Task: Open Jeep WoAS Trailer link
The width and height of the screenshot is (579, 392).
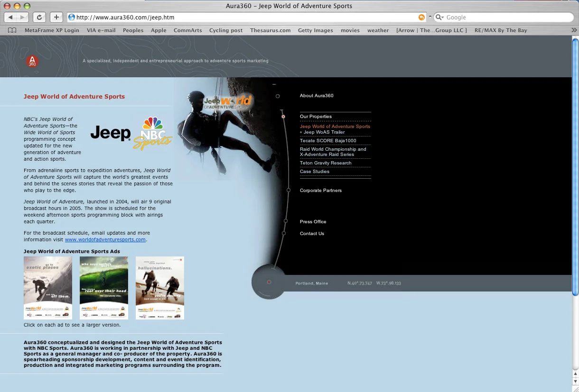Action: (x=324, y=132)
